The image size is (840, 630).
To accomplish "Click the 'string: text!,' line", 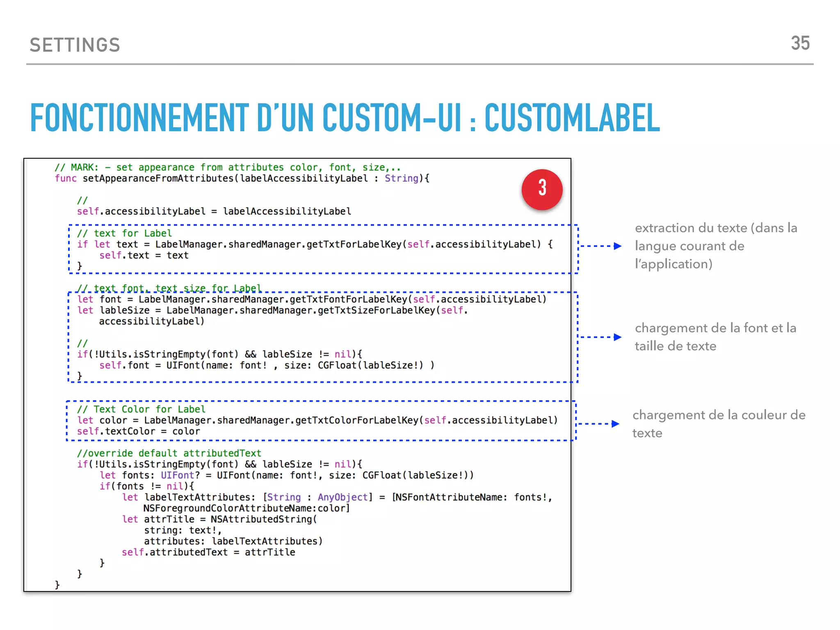I will tap(183, 530).
